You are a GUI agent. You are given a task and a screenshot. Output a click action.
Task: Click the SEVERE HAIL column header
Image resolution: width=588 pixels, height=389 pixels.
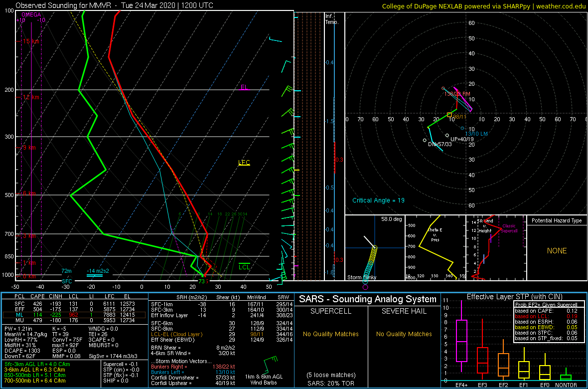pos(405,312)
